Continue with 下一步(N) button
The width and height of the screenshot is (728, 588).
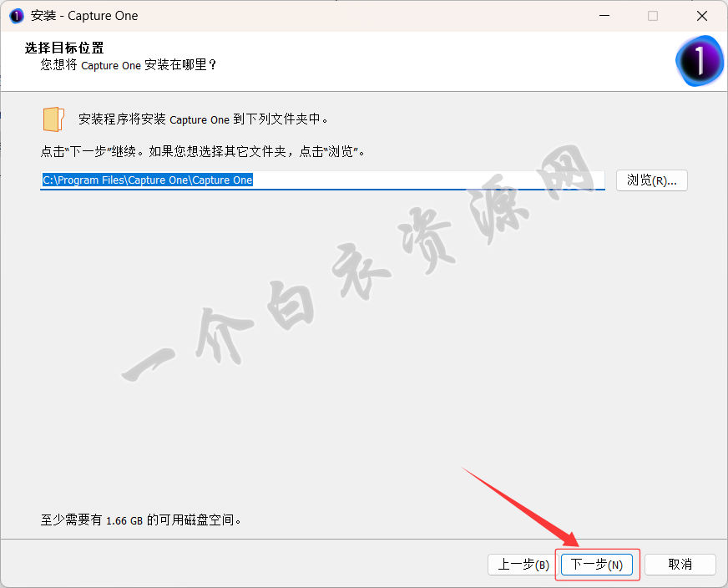[x=597, y=565]
